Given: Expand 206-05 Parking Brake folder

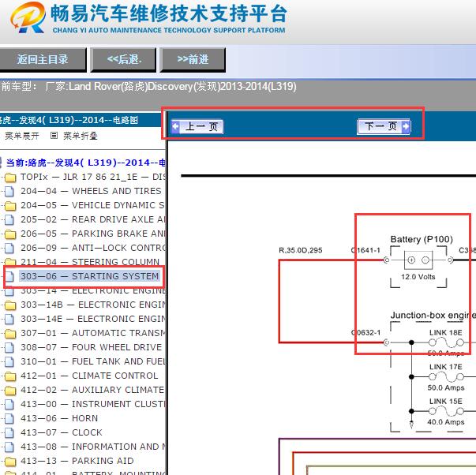Looking at the screenshot, I should coord(93,234).
